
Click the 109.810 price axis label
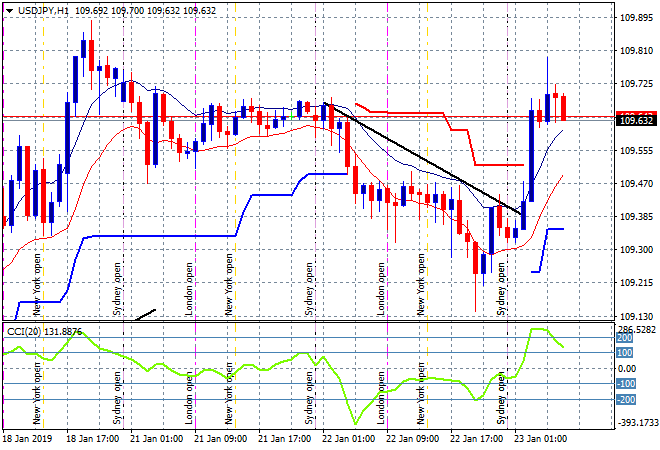(636, 51)
